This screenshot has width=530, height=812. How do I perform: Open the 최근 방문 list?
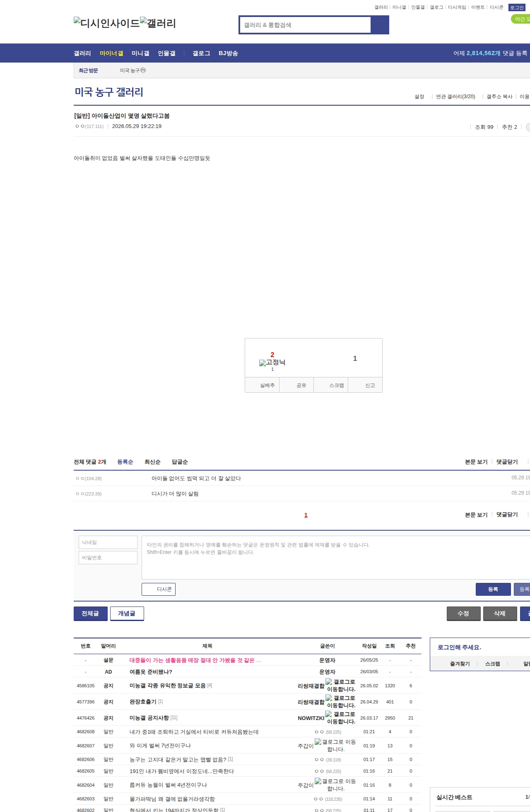click(88, 70)
